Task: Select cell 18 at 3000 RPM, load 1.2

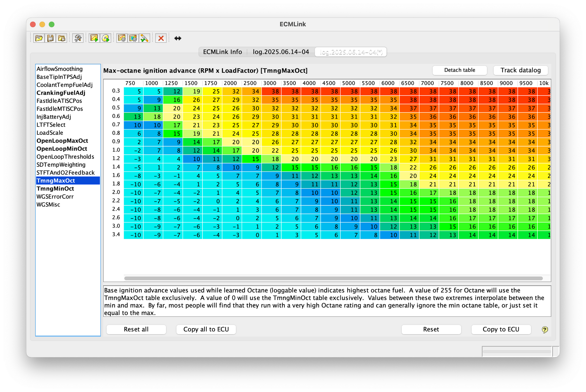Action: (271, 159)
